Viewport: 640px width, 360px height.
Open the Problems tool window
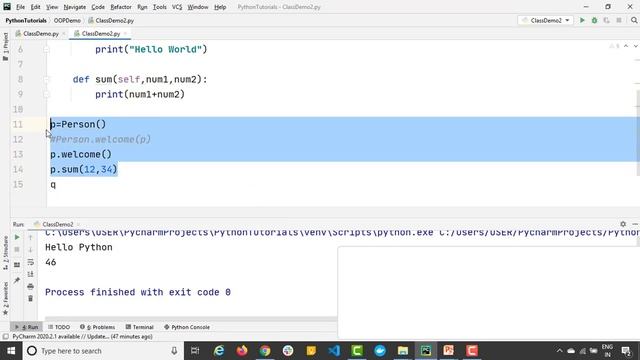(97, 327)
